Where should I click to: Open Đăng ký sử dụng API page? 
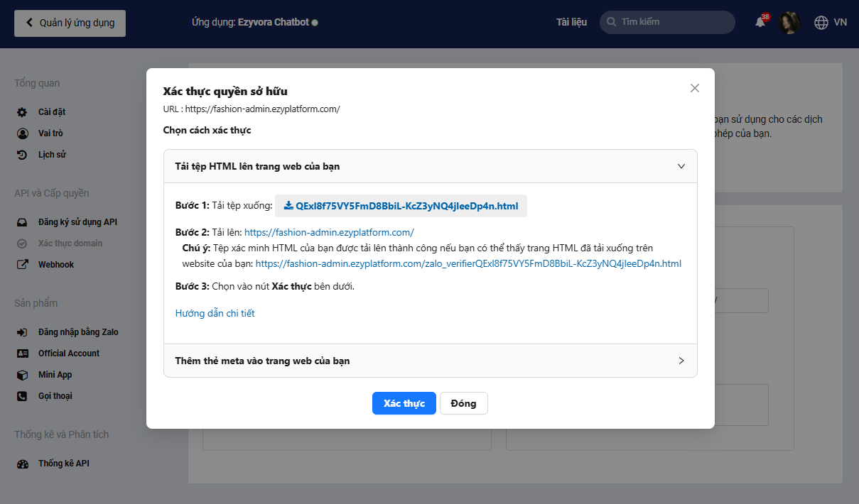tap(77, 222)
